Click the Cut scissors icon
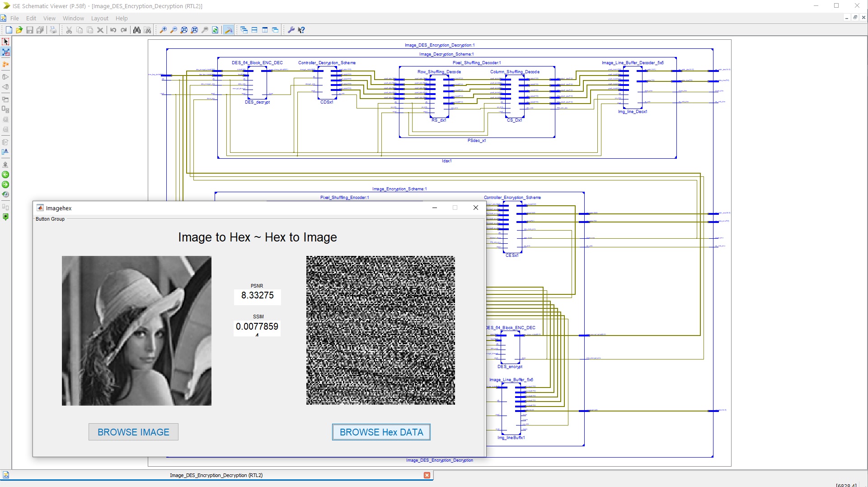 point(69,30)
